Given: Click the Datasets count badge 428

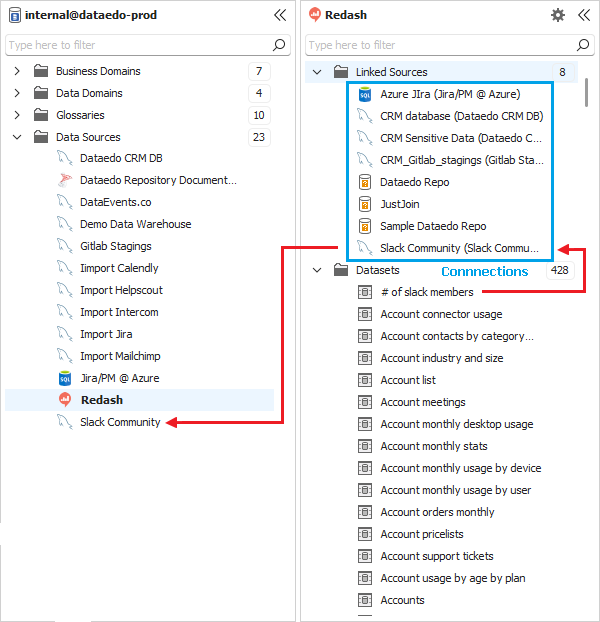Looking at the screenshot, I should (x=560, y=271).
